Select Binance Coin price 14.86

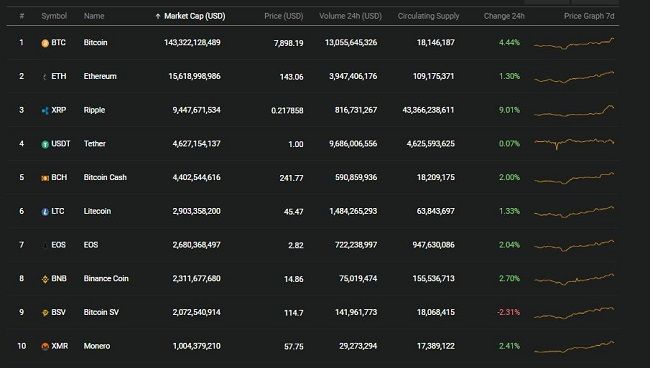tap(293, 279)
